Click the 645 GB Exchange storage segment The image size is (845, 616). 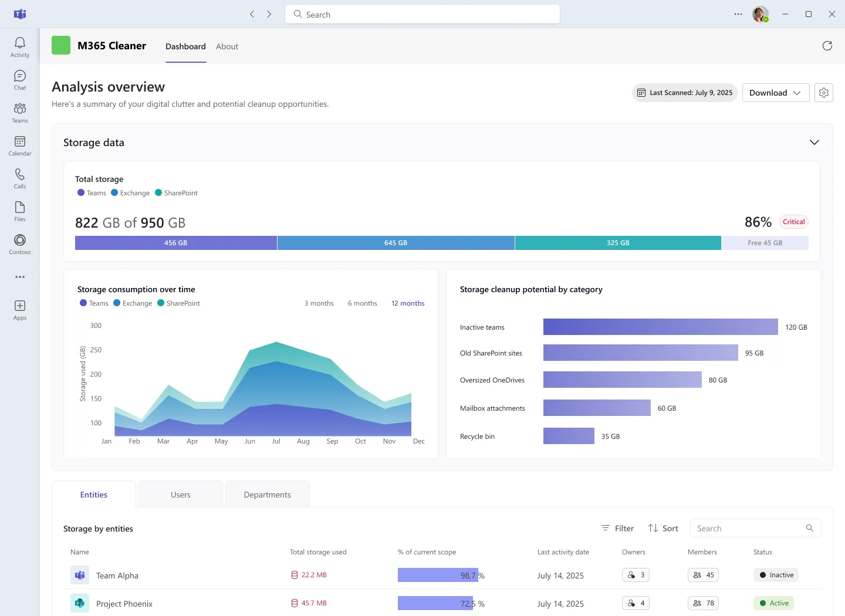pyautogui.click(x=396, y=243)
